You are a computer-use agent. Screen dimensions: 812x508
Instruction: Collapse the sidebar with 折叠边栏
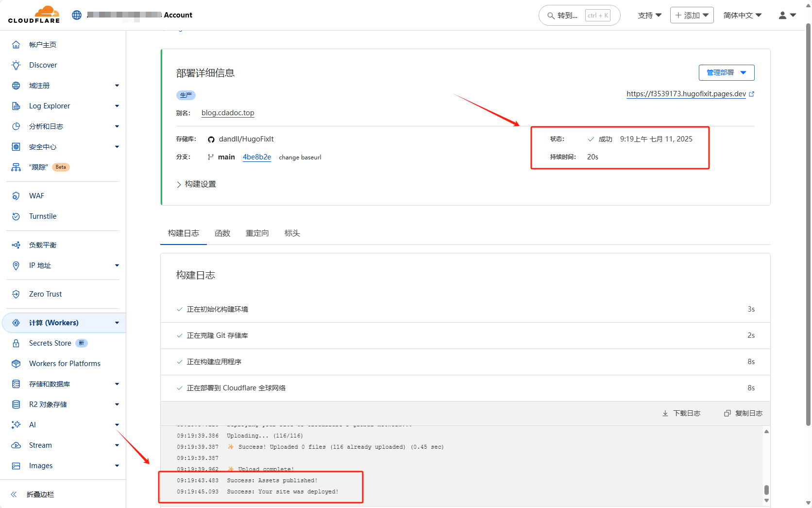[x=40, y=494]
